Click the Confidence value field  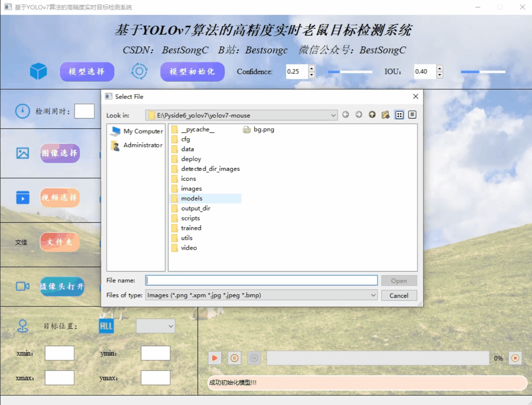point(297,72)
